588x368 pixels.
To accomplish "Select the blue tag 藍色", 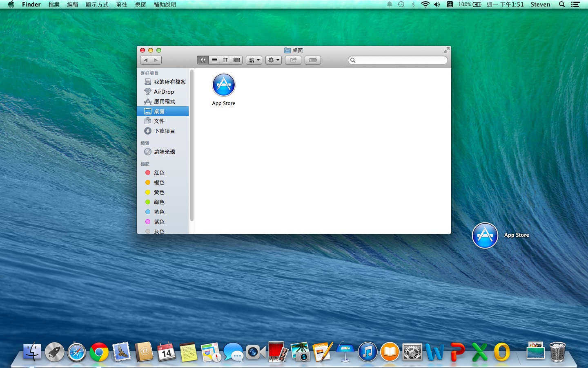I will point(163,212).
